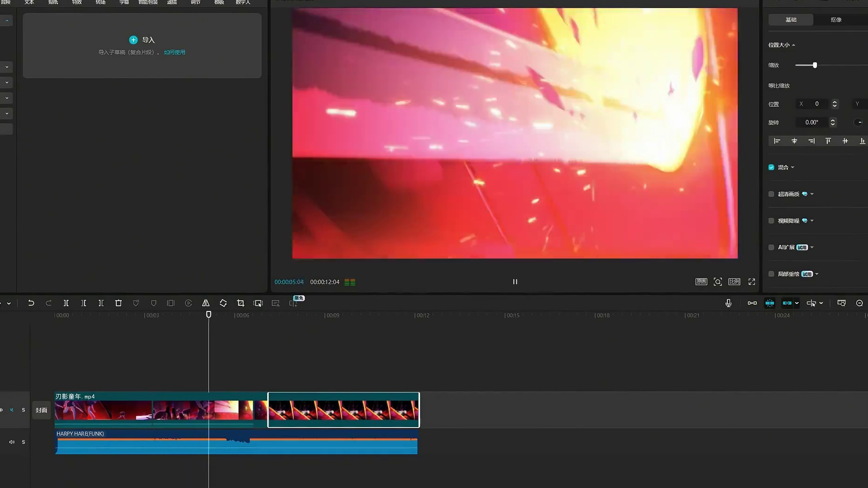Click the timeline zoom-out magnifier icon

[x=859, y=303]
